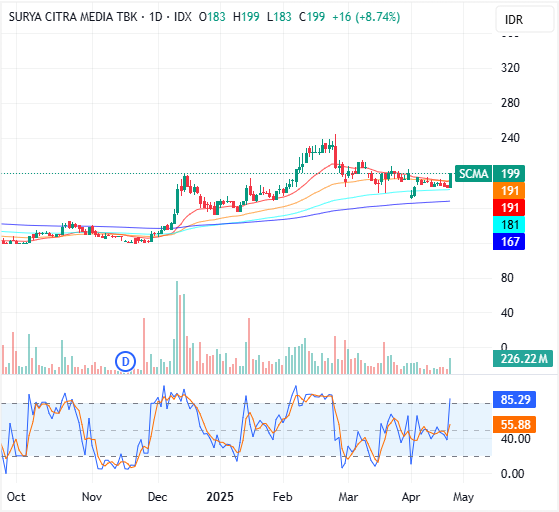Viewport: 559px width, 512px height.
Task: Select the red 191 moving average label
Action: tap(509, 208)
